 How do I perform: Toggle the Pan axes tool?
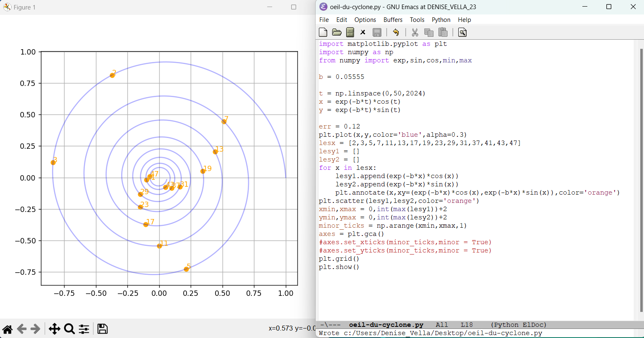pos(54,329)
